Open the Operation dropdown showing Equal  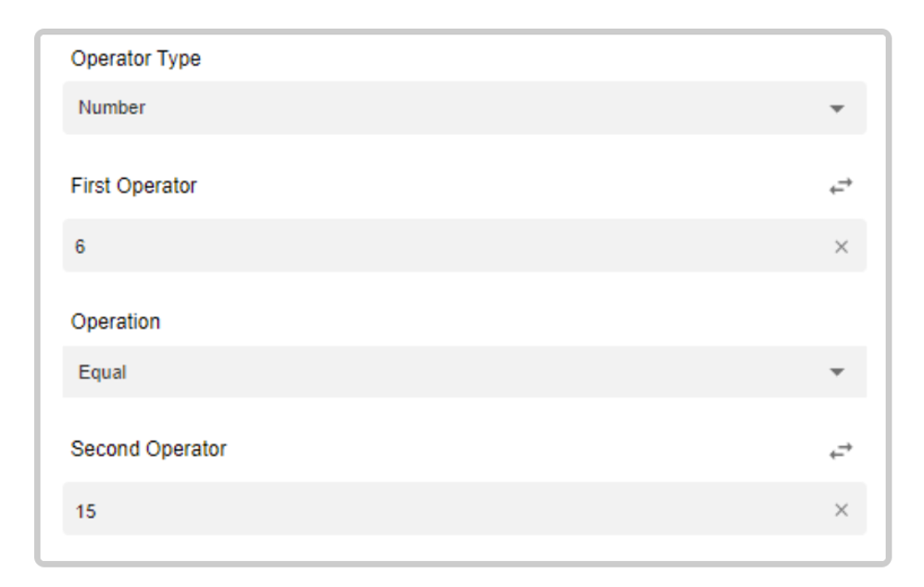[465, 372]
